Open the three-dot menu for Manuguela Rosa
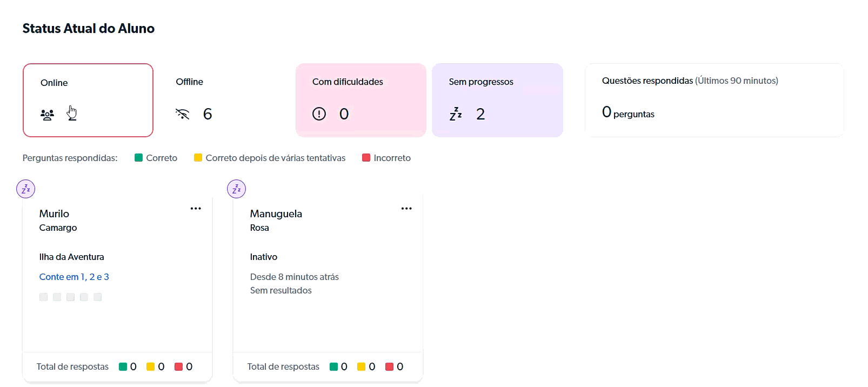868x387 pixels. click(406, 209)
